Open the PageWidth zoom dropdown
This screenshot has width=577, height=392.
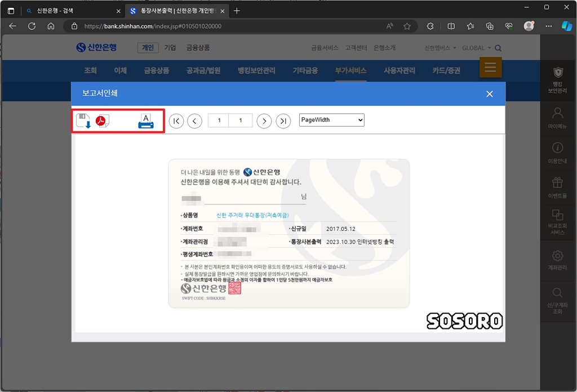pyautogui.click(x=331, y=120)
